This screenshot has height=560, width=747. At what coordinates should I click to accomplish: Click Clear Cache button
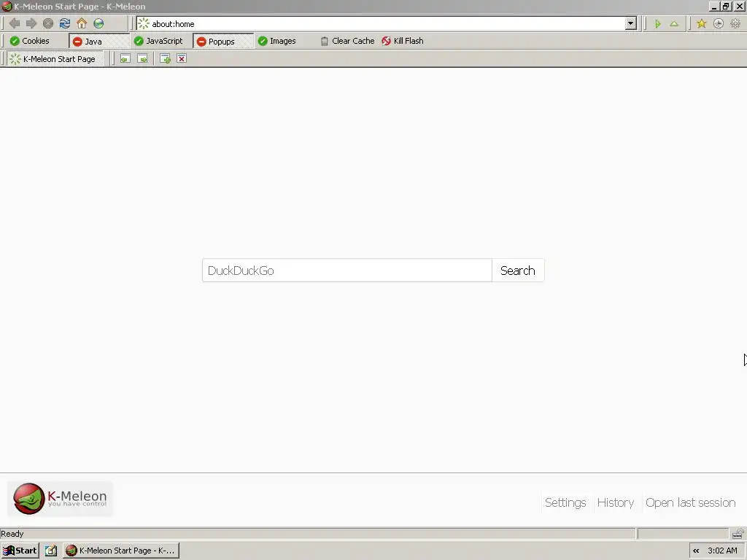tap(347, 41)
